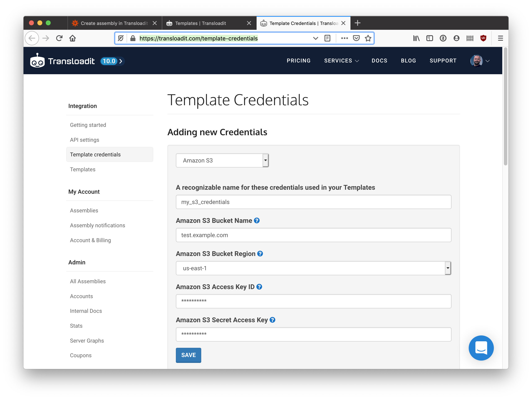The image size is (532, 400).
Task: Click the browser bookmark star icon
Action: pyautogui.click(x=368, y=38)
